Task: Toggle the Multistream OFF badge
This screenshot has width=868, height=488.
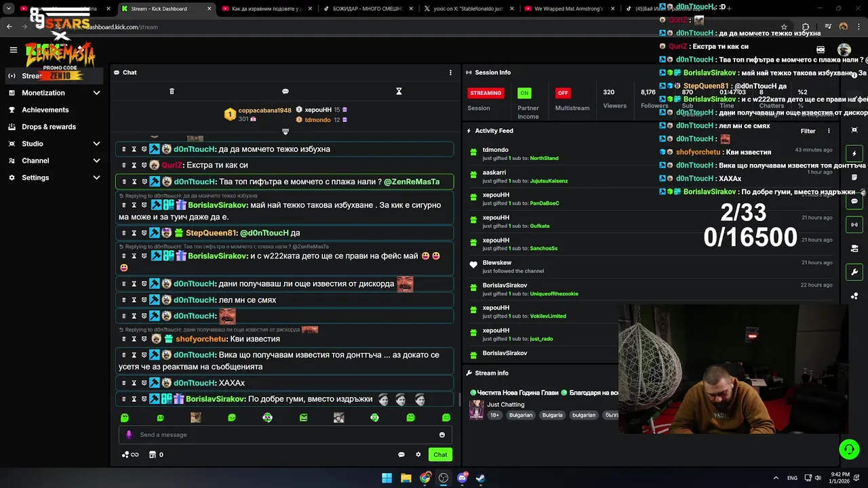Action: click(563, 93)
